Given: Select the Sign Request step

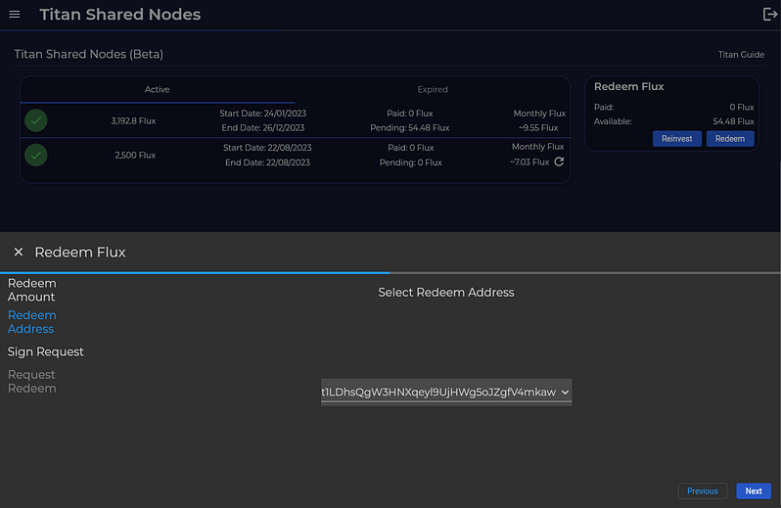Looking at the screenshot, I should tap(46, 352).
